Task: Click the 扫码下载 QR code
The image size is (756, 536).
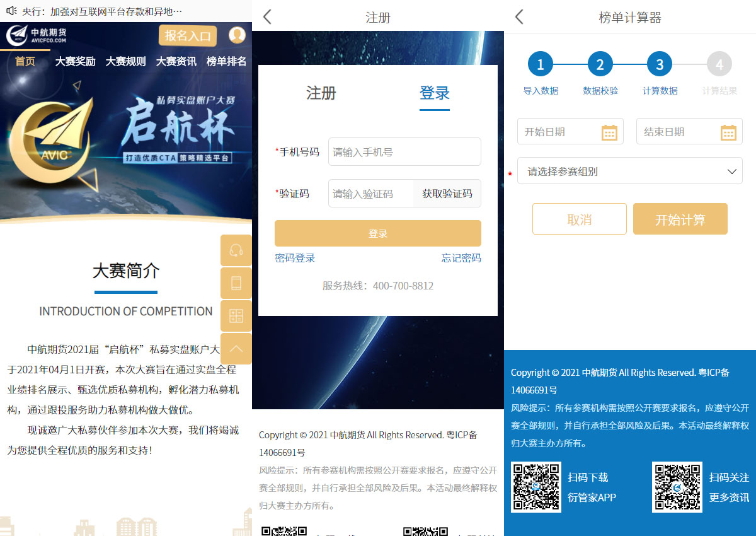Action: pos(536,487)
